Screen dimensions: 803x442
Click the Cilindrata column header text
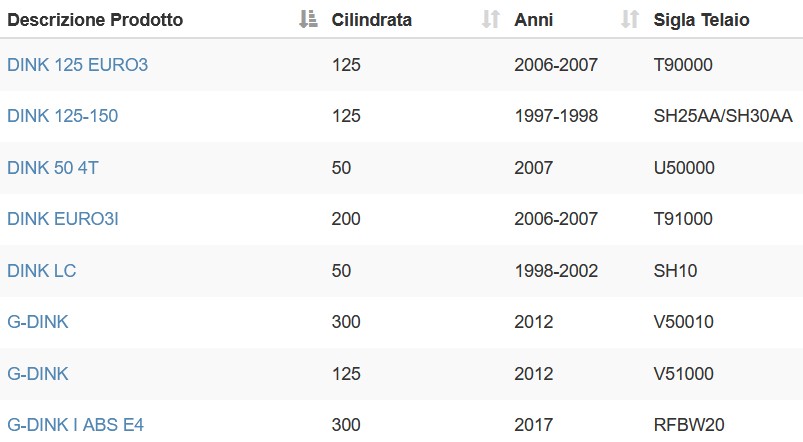372,20
